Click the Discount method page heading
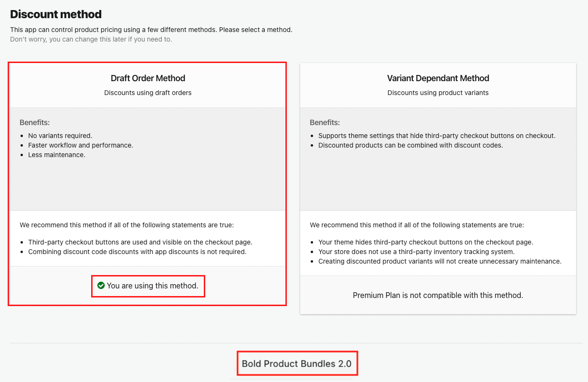 point(56,14)
